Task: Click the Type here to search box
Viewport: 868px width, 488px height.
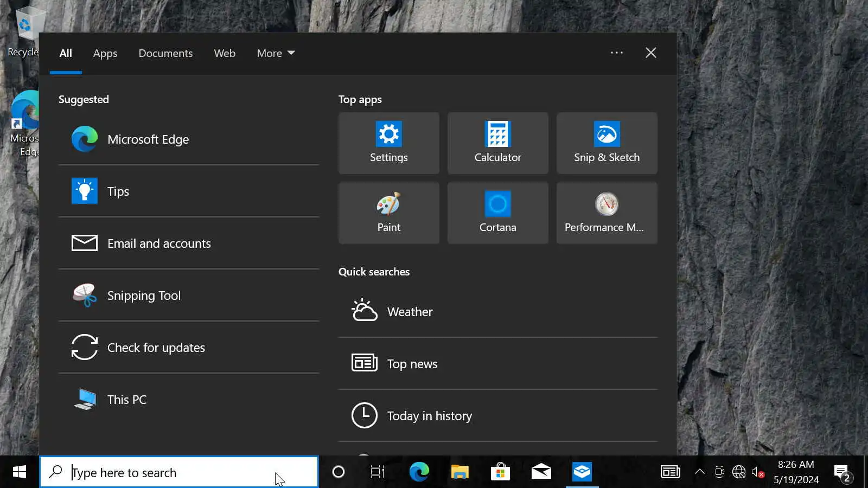Action: tap(179, 472)
